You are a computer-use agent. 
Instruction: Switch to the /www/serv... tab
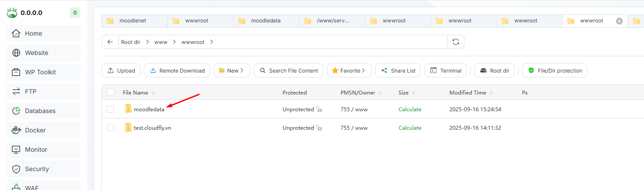click(x=333, y=21)
